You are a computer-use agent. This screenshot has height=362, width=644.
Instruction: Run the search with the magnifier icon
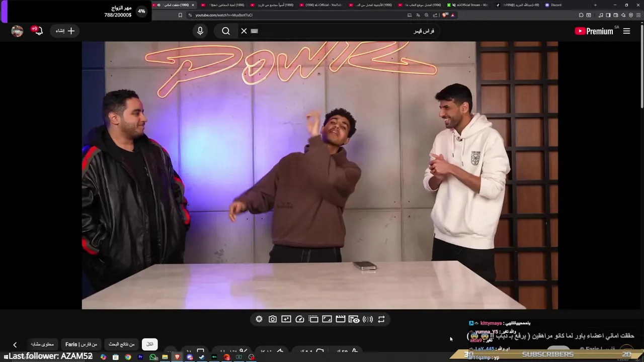[226, 31]
